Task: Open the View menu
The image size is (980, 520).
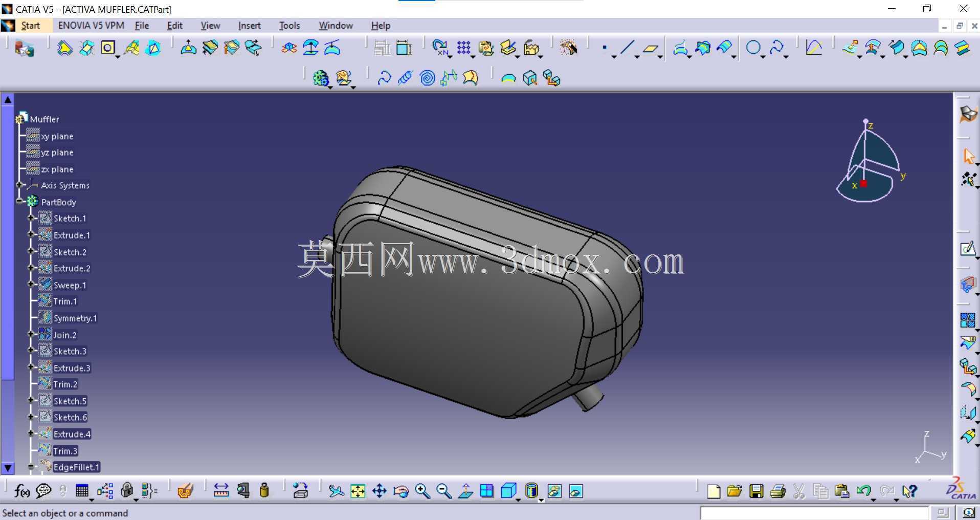Action: click(210, 26)
